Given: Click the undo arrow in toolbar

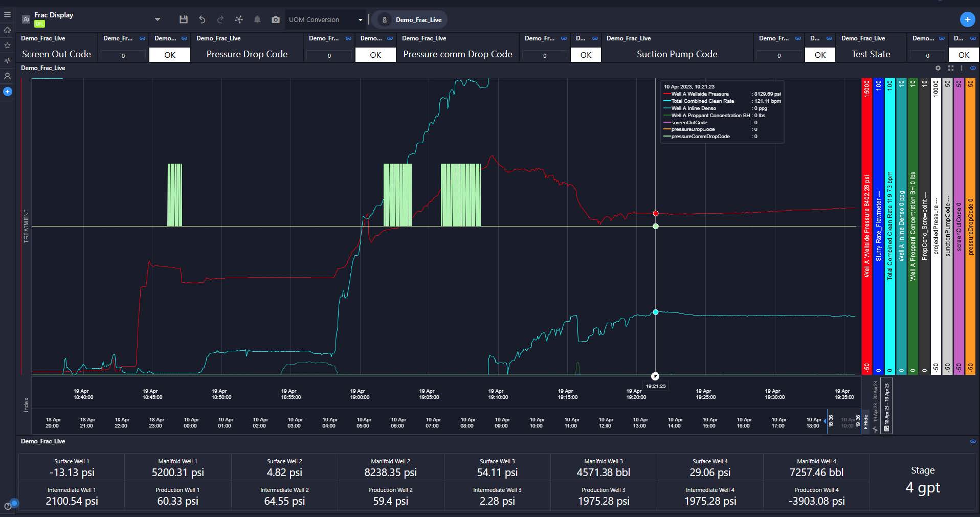Looking at the screenshot, I should [202, 19].
